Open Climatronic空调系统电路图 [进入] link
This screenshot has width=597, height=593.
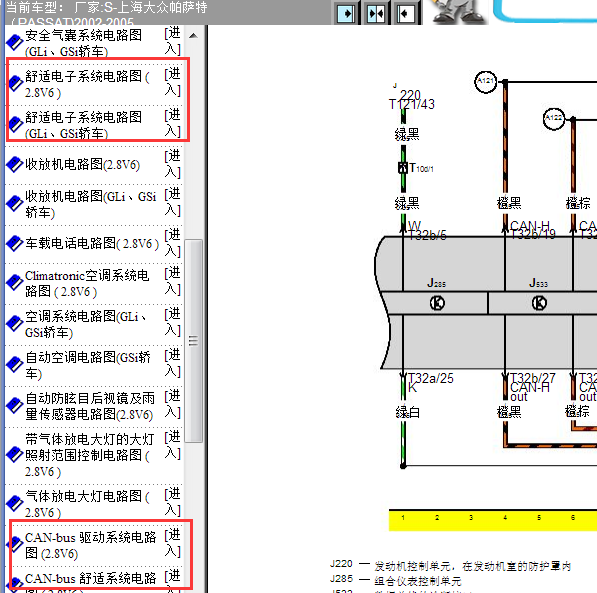coord(172,281)
